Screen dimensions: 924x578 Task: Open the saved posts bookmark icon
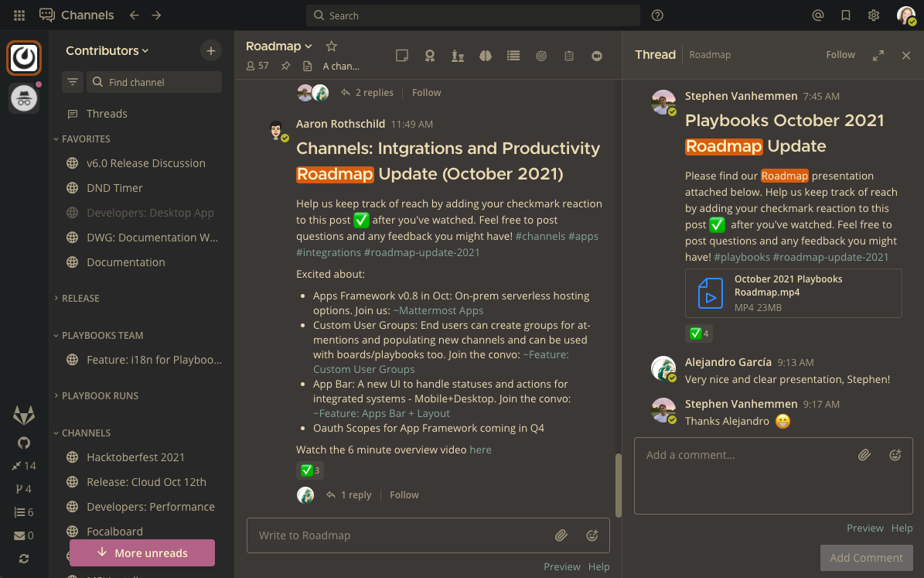point(845,15)
